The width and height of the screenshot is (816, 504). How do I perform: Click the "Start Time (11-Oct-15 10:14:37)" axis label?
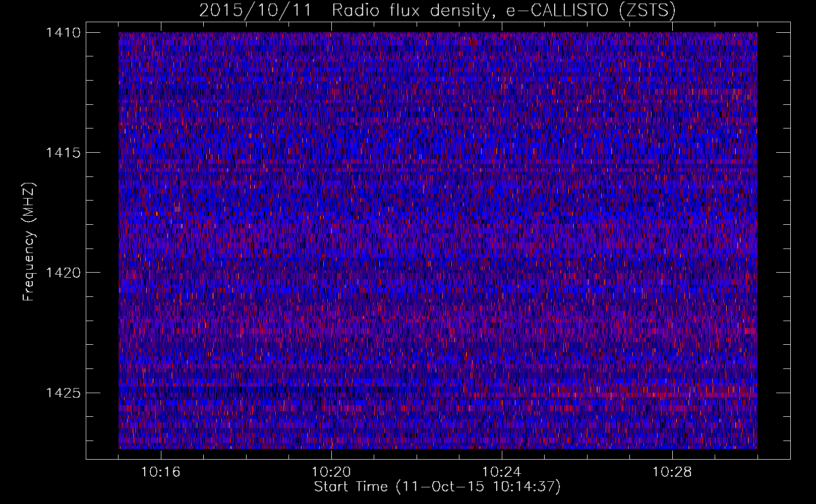pos(437,487)
